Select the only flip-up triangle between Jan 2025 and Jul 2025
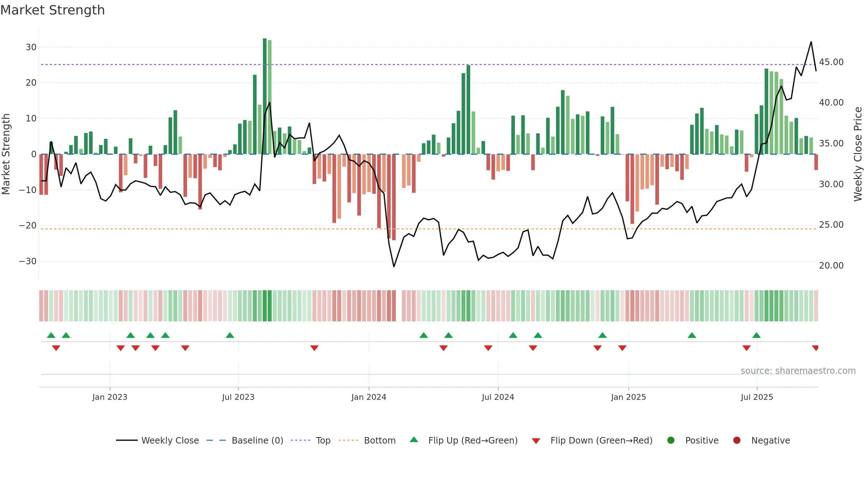Image resolution: width=868 pixels, height=488 pixels. click(692, 335)
